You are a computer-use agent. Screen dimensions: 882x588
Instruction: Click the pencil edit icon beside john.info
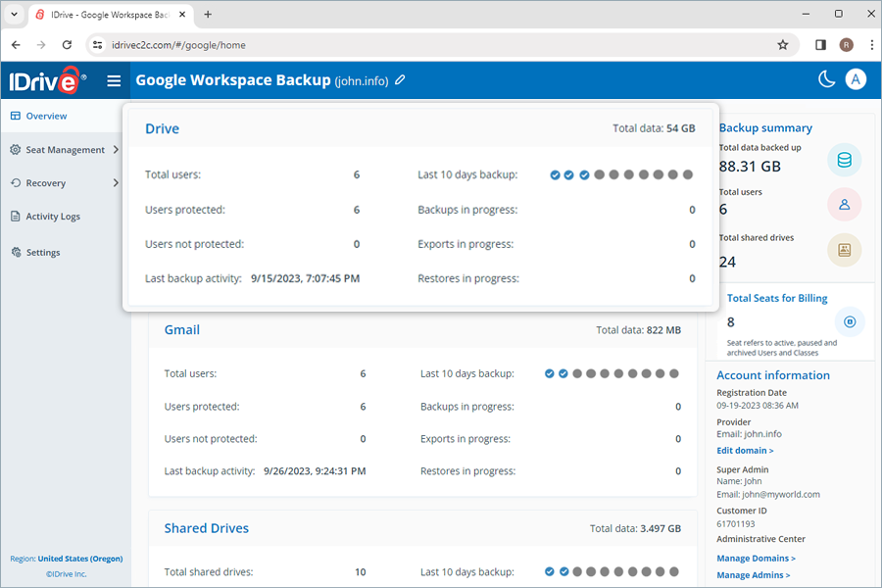click(x=400, y=80)
